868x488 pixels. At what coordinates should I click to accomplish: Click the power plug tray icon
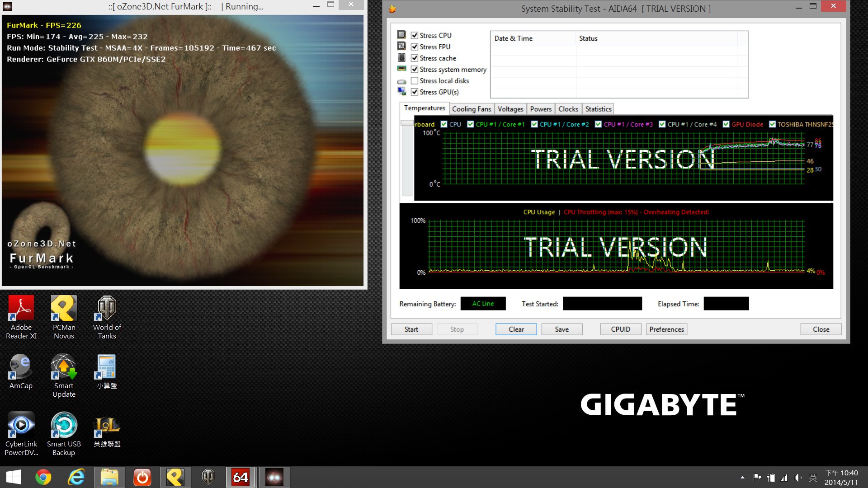(x=771, y=478)
